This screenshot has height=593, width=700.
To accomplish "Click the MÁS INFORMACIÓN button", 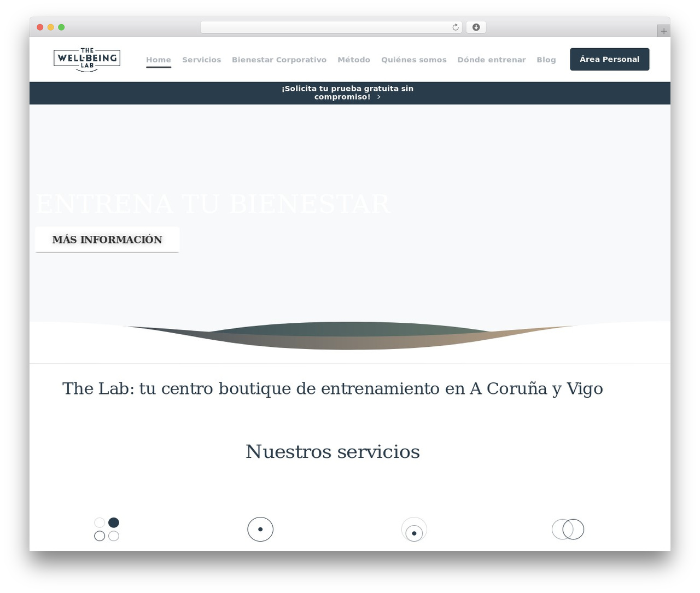I will click(107, 240).
